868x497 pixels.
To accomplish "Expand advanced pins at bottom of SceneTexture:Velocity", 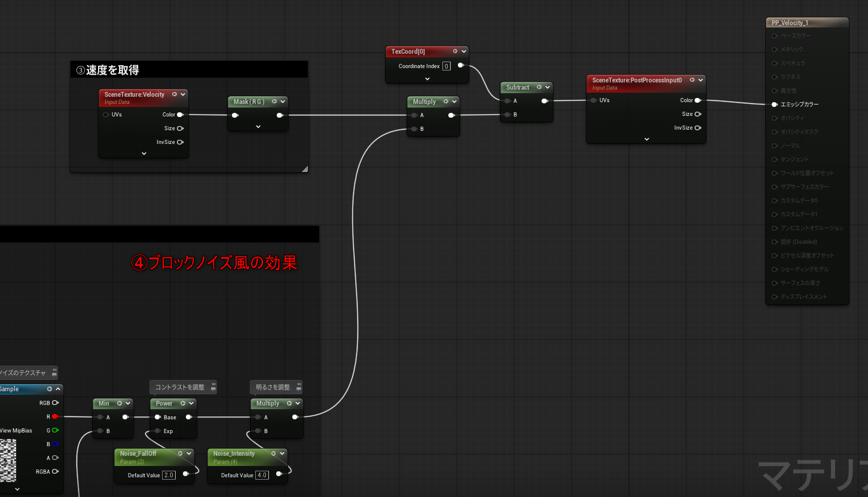I will [143, 154].
